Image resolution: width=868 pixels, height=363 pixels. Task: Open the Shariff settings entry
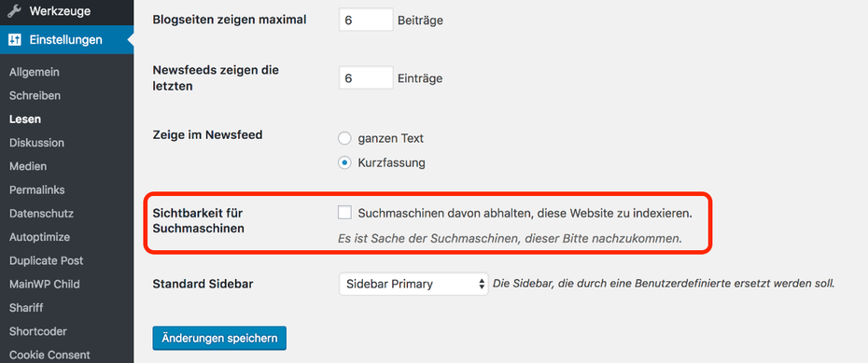26,308
